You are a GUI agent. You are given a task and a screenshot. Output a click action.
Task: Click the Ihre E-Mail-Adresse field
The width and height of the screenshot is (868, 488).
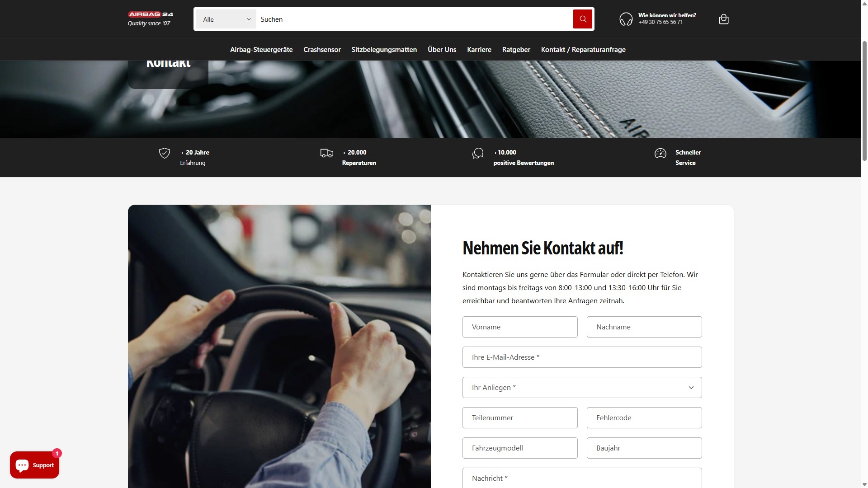(x=582, y=357)
